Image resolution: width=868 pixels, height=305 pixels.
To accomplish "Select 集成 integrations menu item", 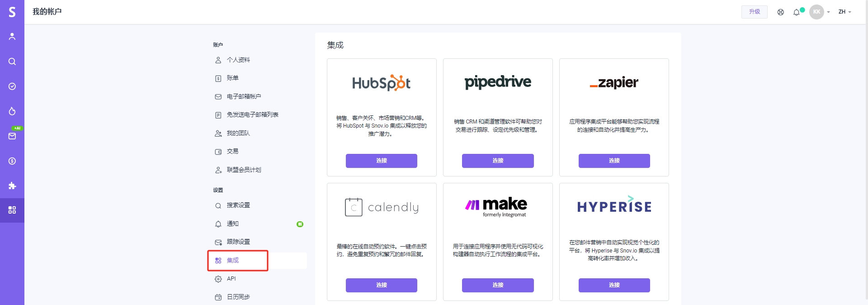I will pos(232,260).
